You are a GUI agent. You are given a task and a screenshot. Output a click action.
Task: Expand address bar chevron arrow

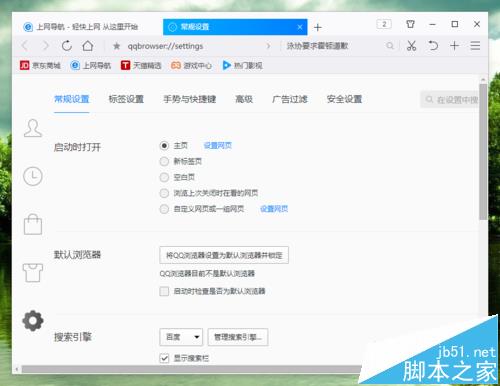[268, 46]
